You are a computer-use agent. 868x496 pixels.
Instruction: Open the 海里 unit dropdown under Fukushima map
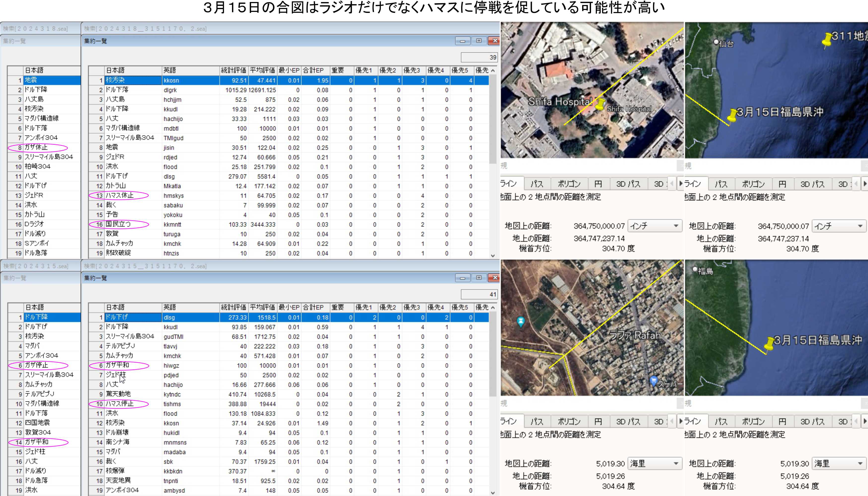coord(839,463)
